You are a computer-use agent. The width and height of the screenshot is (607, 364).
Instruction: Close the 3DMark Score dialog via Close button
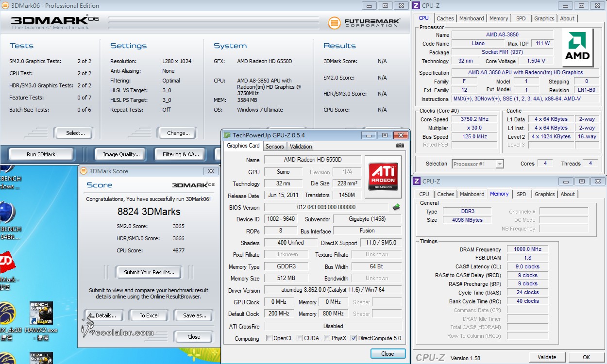point(194,337)
